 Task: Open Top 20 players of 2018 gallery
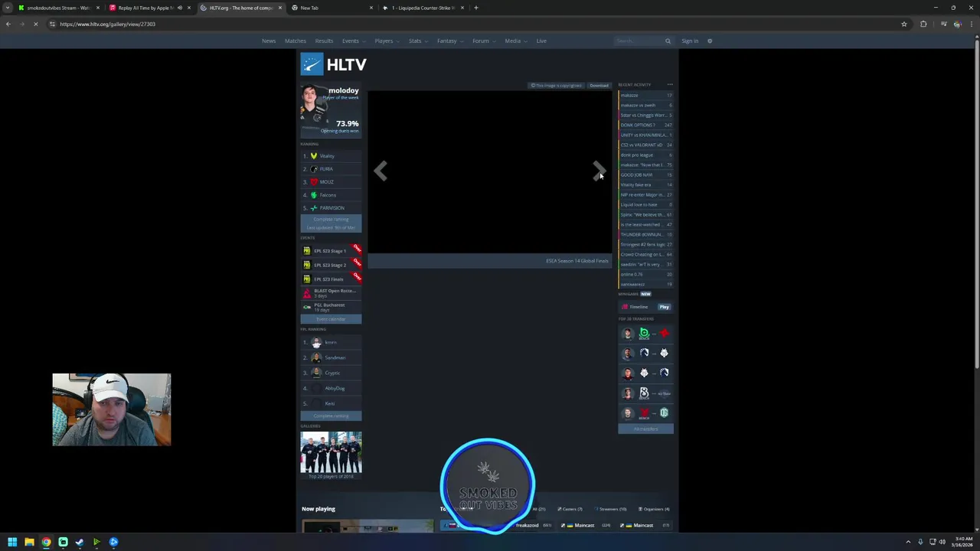331,455
